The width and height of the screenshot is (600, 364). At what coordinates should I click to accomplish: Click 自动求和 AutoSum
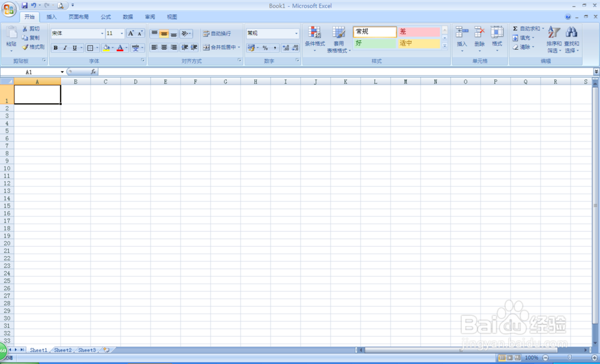(526, 29)
